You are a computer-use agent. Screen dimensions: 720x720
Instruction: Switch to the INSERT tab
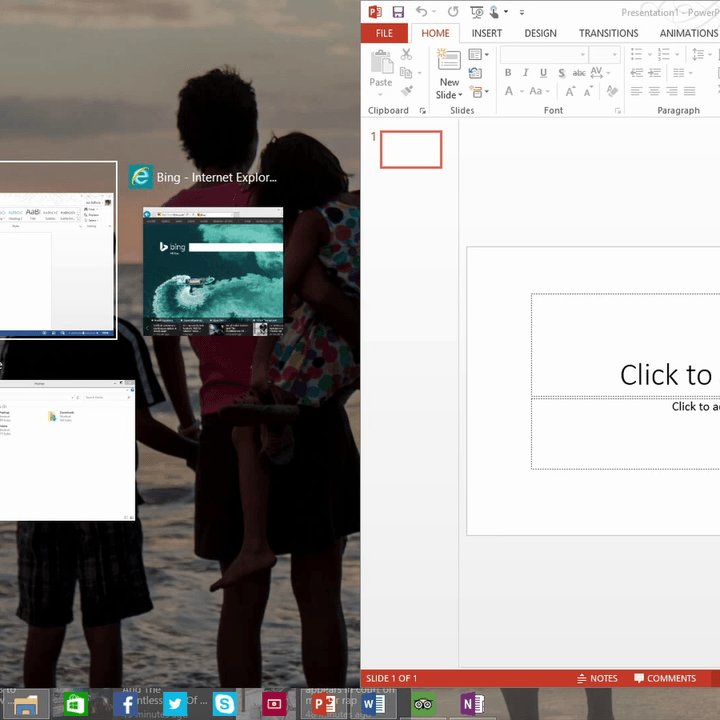click(x=487, y=33)
